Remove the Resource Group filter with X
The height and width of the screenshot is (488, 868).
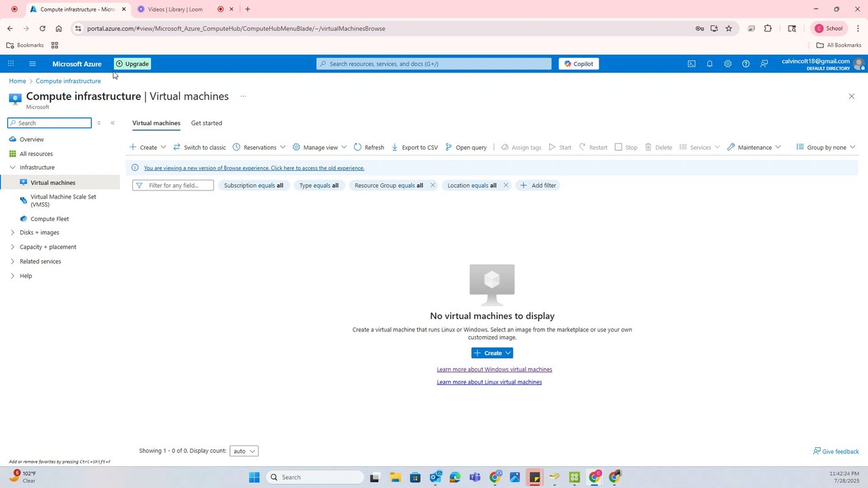click(433, 185)
